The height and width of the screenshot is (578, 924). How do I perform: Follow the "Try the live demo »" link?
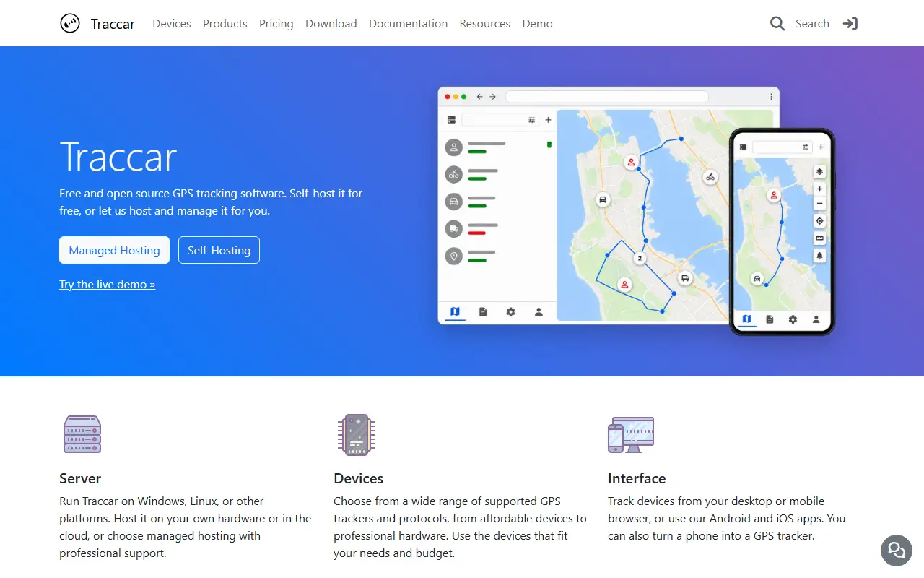click(108, 285)
